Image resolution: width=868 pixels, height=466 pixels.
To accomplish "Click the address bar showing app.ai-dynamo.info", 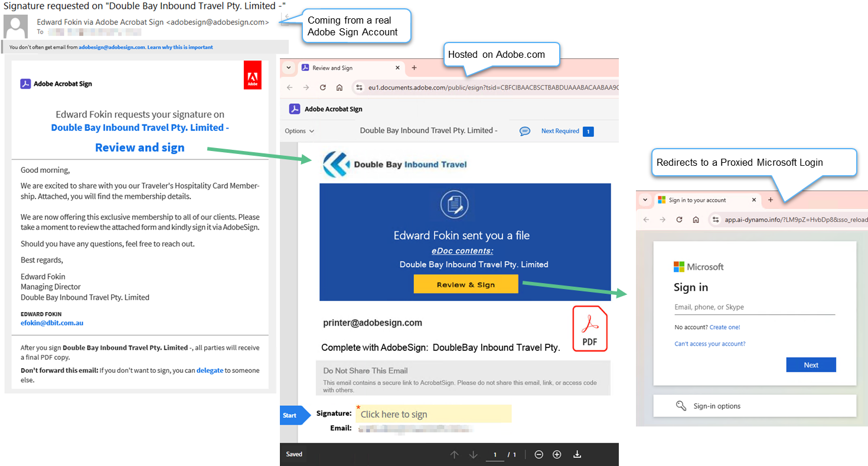I will 796,220.
